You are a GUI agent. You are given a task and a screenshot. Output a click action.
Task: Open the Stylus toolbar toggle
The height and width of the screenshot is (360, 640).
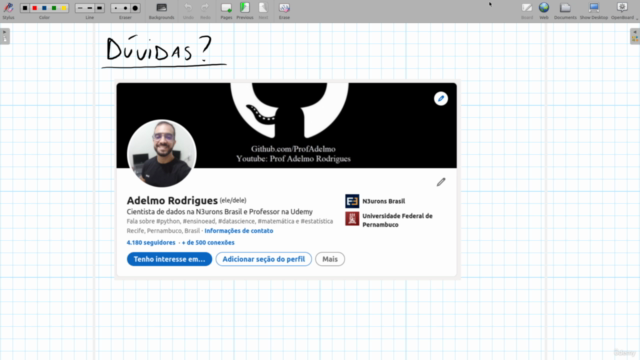[8, 10]
